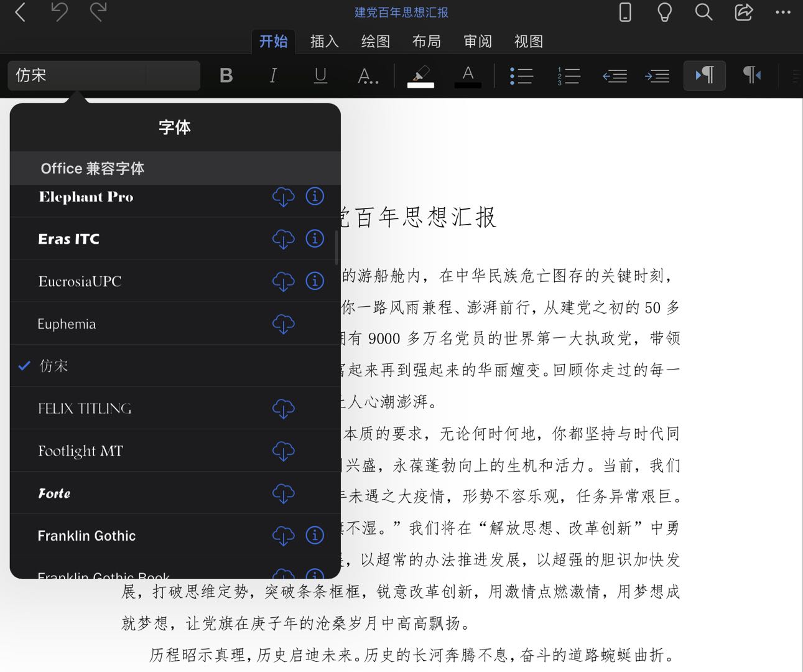803x672 pixels.
Task: Open the bulleted list options
Action: point(521,76)
